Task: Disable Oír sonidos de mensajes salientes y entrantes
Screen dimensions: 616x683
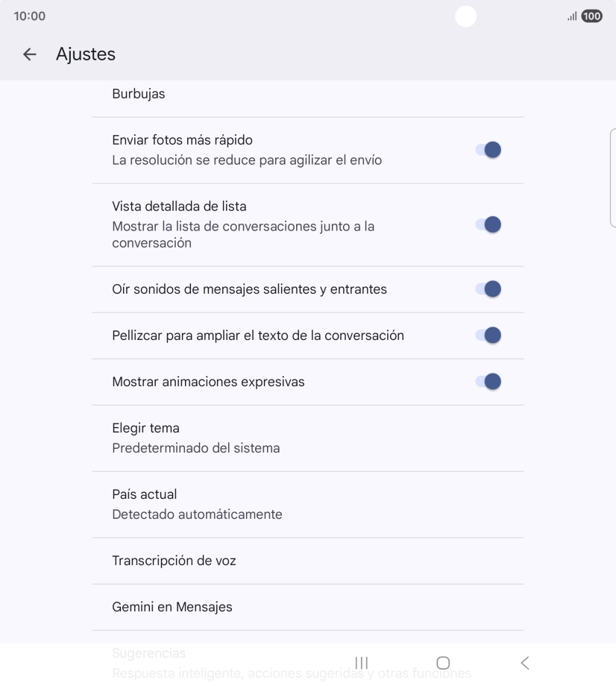Action: tap(489, 289)
